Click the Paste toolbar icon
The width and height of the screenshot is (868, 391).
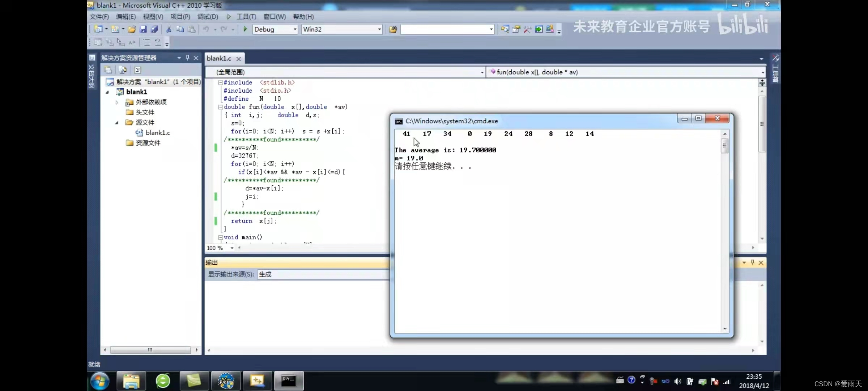[x=192, y=29]
